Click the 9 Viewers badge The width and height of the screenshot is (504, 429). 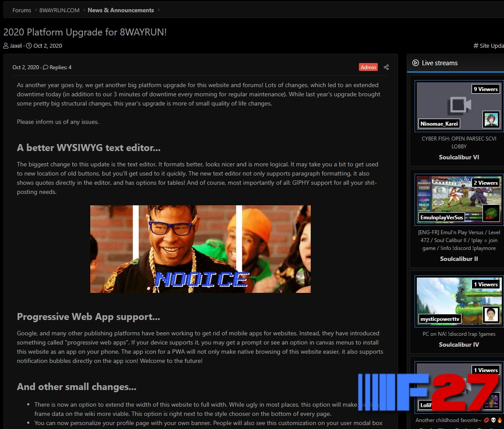point(486,89)
